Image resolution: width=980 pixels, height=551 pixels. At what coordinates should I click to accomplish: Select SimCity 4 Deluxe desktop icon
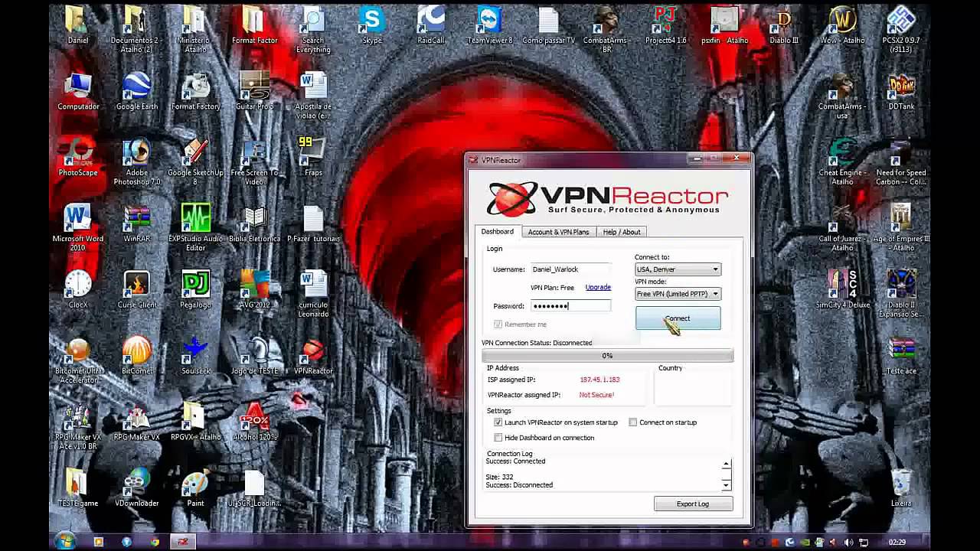842,290
